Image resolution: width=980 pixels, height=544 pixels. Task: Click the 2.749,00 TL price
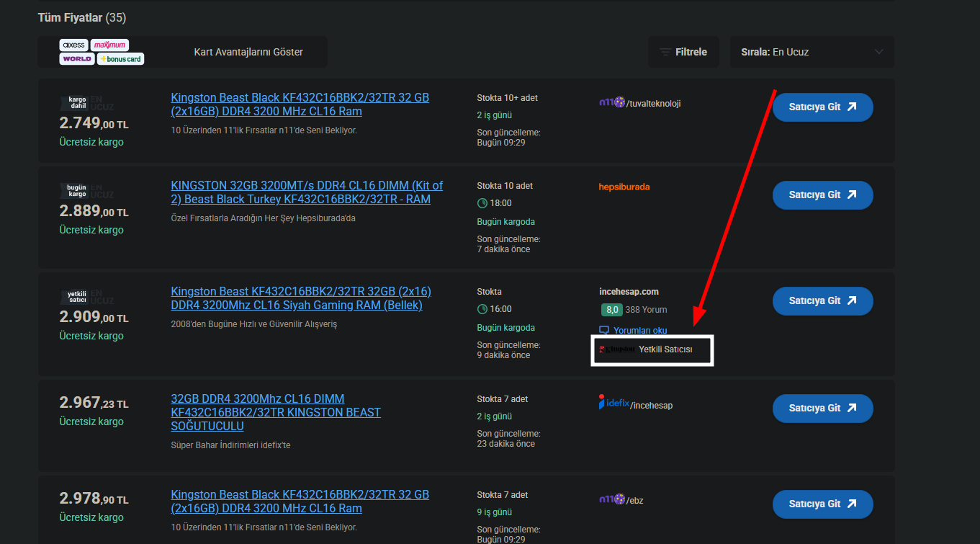coord(94,123)
